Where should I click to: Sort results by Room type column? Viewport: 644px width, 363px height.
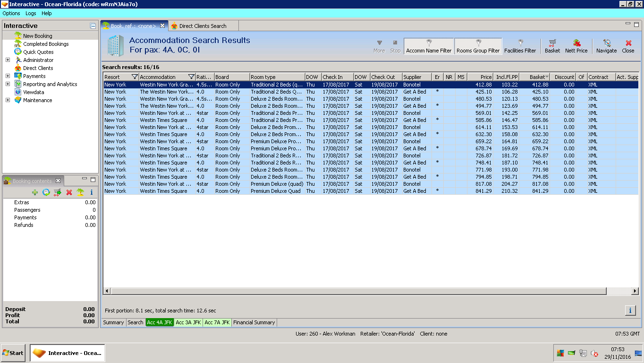coord(277,77)
